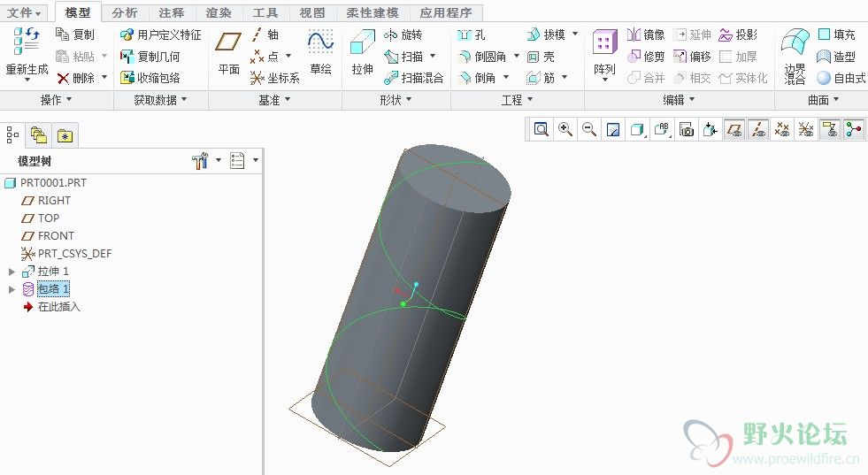Toggle datum point display
Screen dimensions: 868x475
(782, 129)
